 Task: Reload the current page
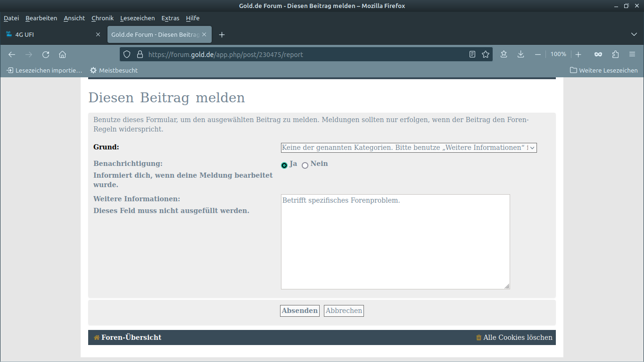(46, 54)
